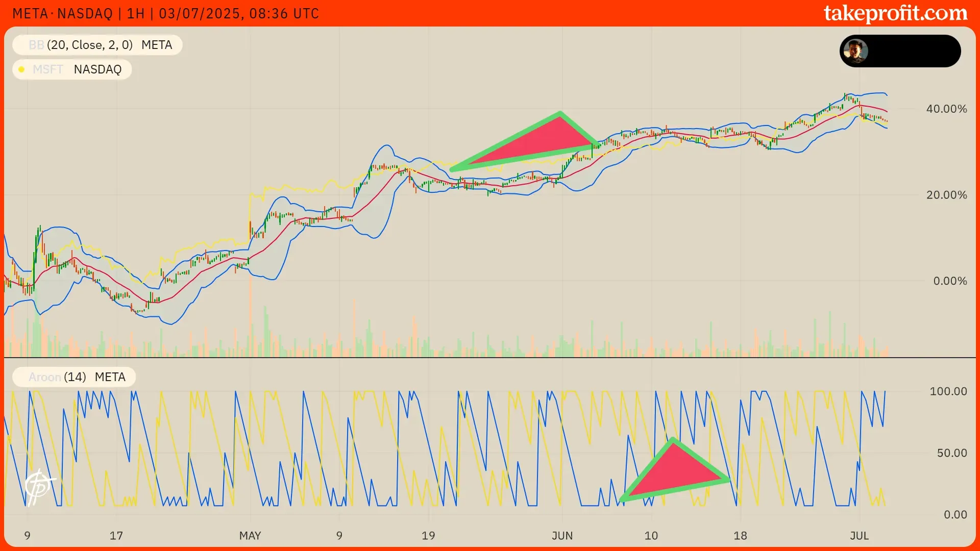Click the 50.00 Aroon axis label
980x551 pixels.
pyautogui.click(x=951, y=453)
